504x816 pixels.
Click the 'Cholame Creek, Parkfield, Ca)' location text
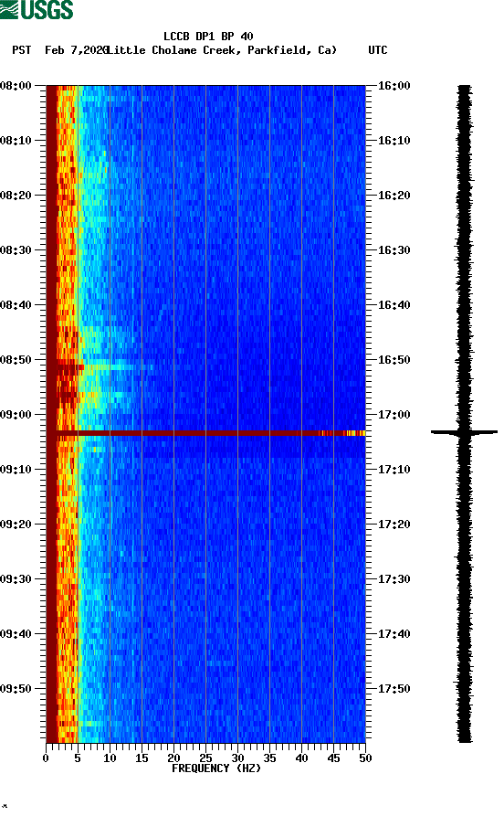pyautogui.click(x=244, y=50)
